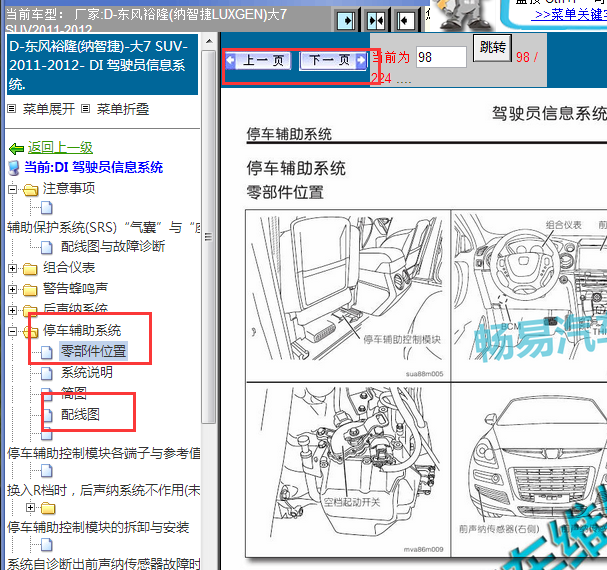This screenshot has width=607, height=570.
Task: Click the folder icon beside 组合仪表
Action: (x=30, y=268)
